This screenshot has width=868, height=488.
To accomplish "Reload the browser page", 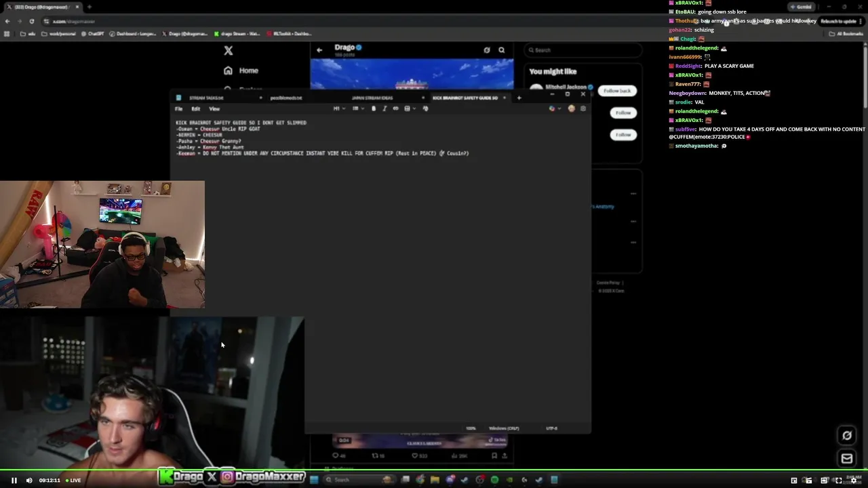I will point(32,21).
